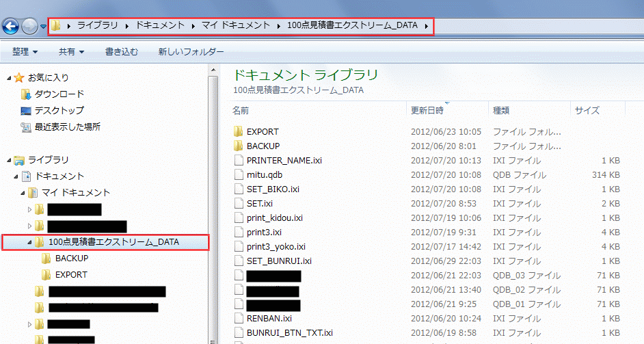Open the 共有 menu
The height and width of the screenshot is (344, 644).
pyautogui.click(x=71, y=52)
